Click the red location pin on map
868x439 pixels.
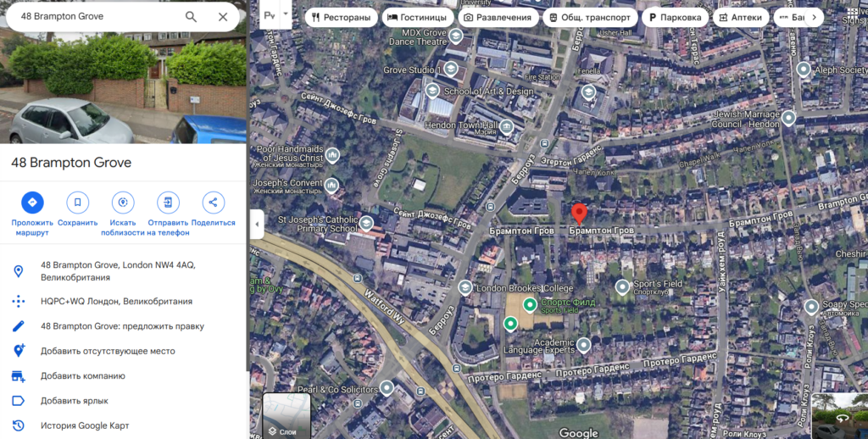(579, 214)
